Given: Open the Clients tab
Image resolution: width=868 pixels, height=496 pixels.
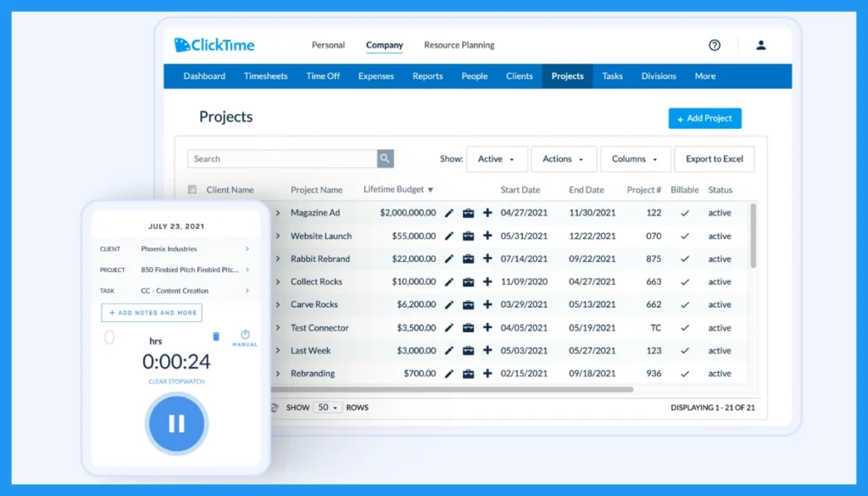Looking at the screenshot, I should (x=520, y=76).
